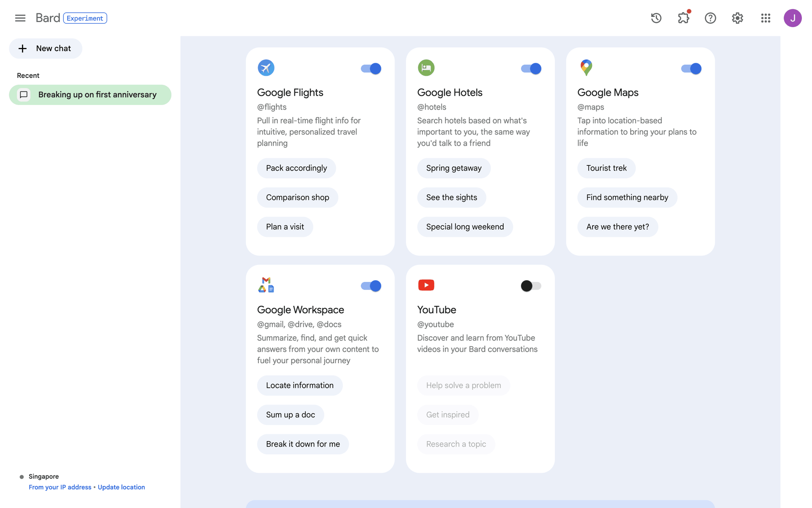Screen dimensions: 812x508
Task: Click the 'Research a topic' chip
Action: [456, 444]
